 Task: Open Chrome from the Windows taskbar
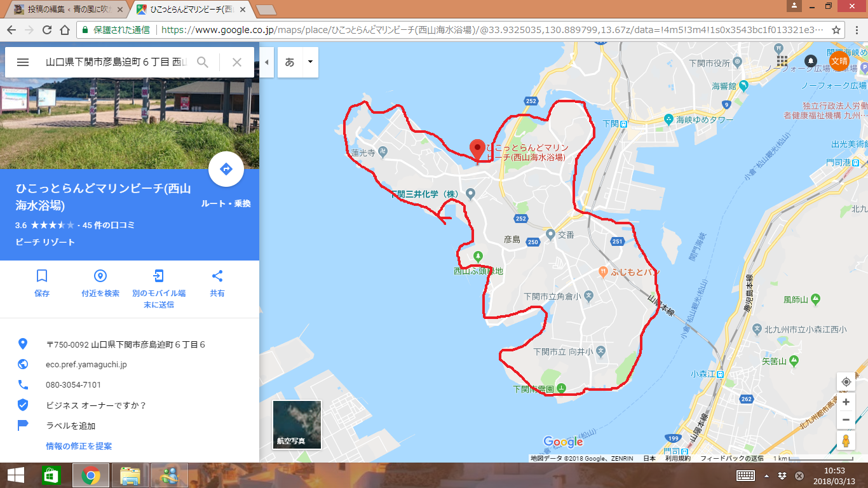90,475
